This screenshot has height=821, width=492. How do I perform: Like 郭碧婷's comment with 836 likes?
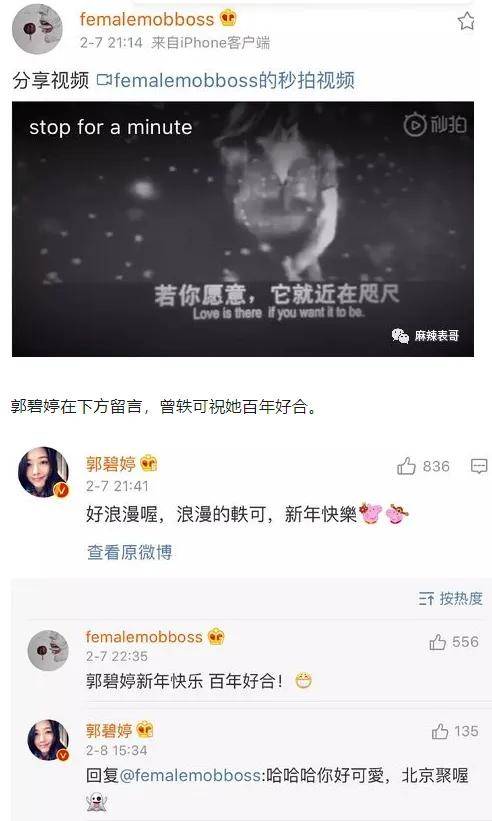point(406,466)
